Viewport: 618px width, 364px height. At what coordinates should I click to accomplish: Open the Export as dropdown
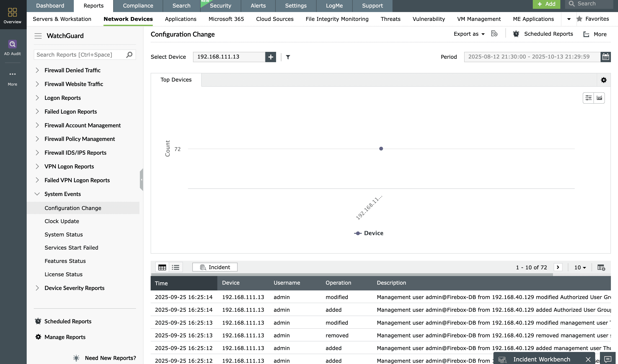pos(469,34)
